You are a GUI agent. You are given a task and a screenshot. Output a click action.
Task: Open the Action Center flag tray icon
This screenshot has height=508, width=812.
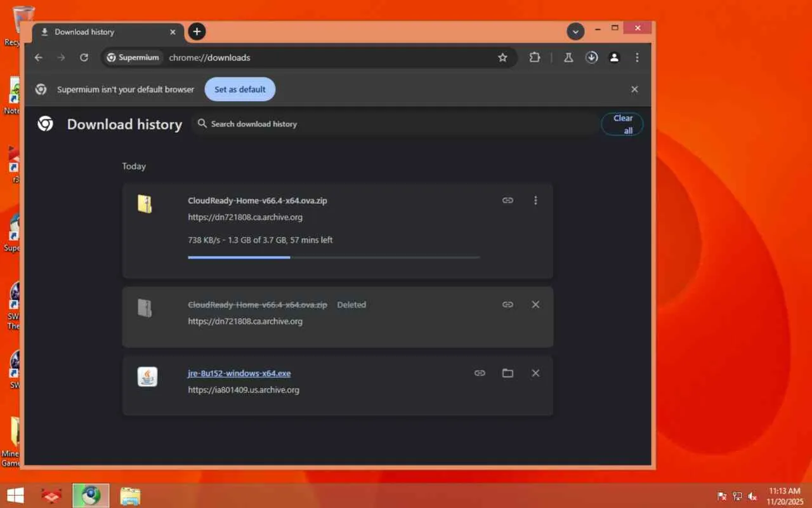coord(722,496)
